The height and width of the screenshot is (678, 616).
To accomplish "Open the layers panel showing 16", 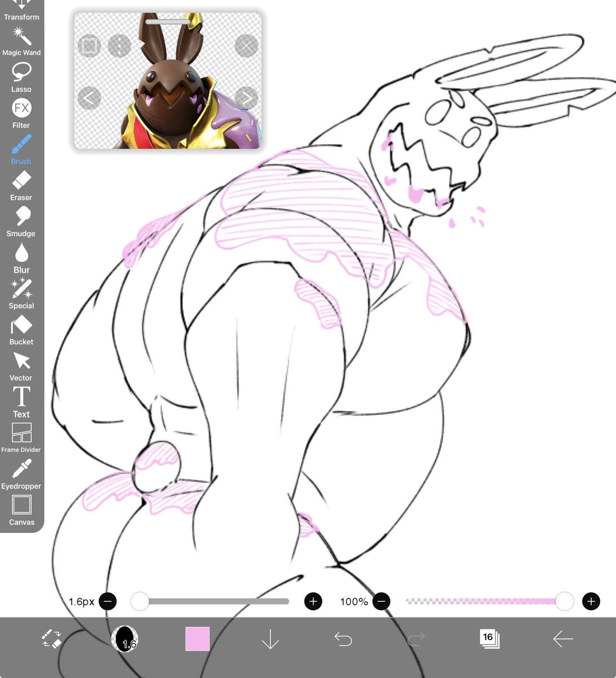I will [489, 638].
